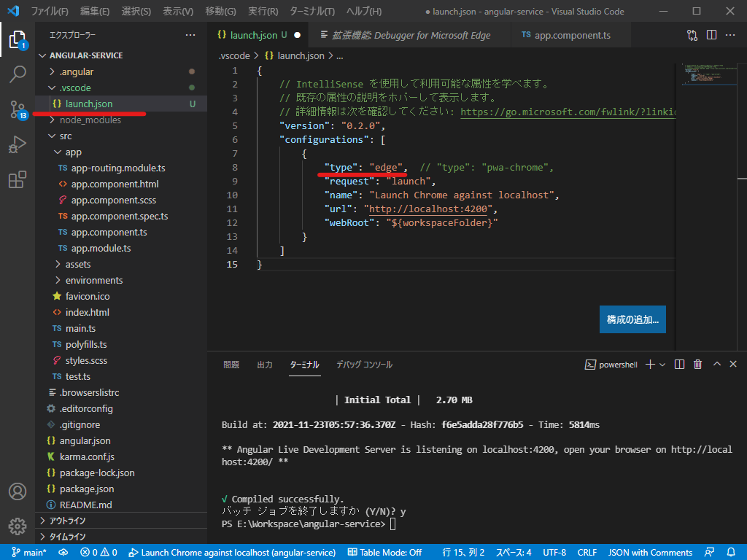Open the Run and Debug view

point(18,144)
